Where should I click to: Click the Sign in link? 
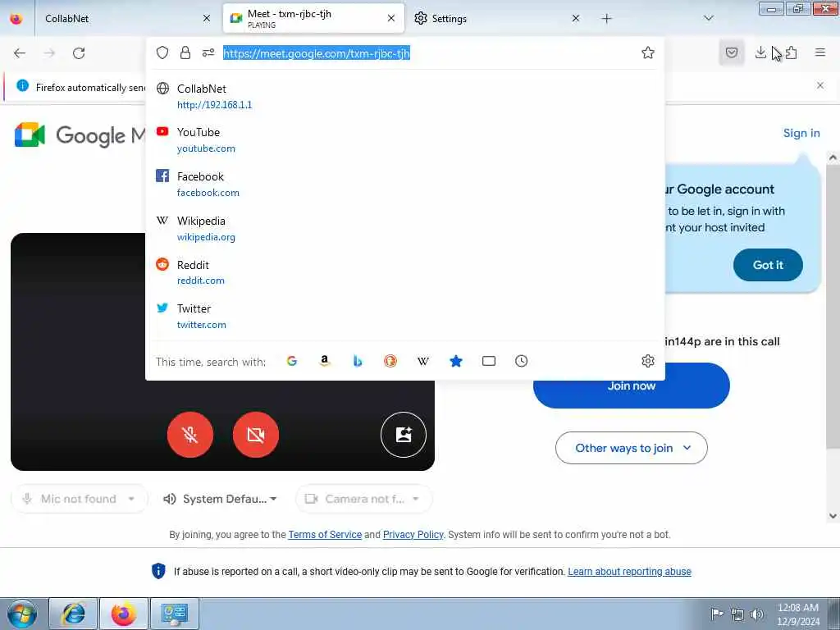[801, 133]
